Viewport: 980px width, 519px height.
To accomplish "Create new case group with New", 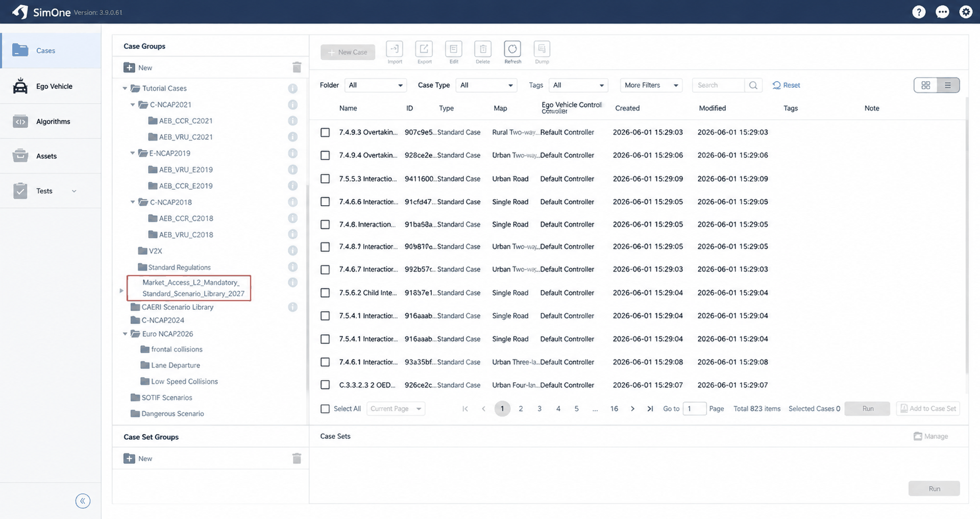I will click(138, 67).
